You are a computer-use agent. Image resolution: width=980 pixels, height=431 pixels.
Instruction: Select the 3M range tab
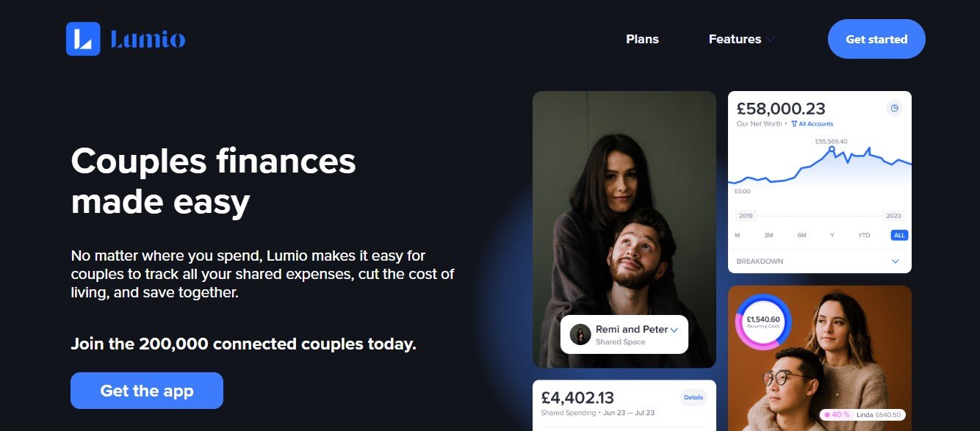(x=768, y=235)
